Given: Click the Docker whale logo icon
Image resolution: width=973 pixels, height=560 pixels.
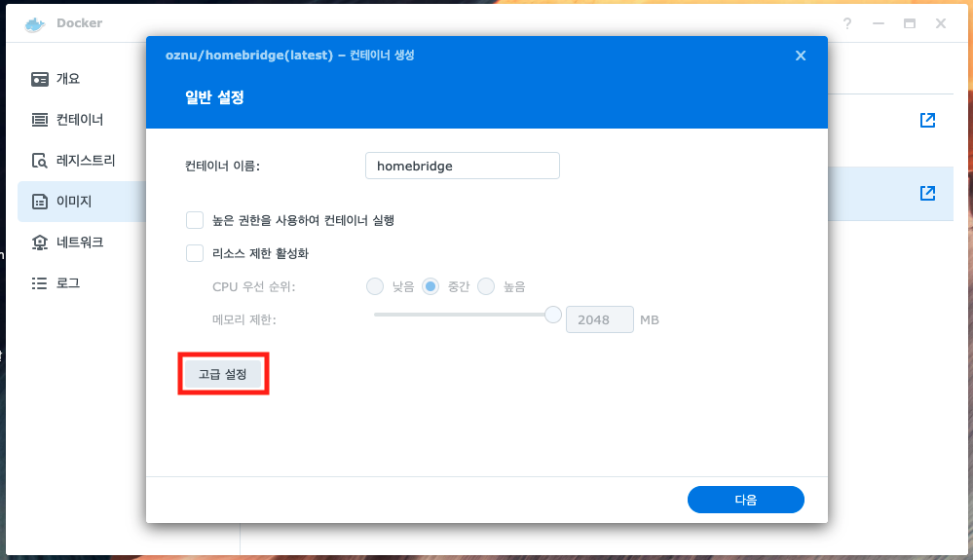Looking at the screenshot, I should 35,24.
